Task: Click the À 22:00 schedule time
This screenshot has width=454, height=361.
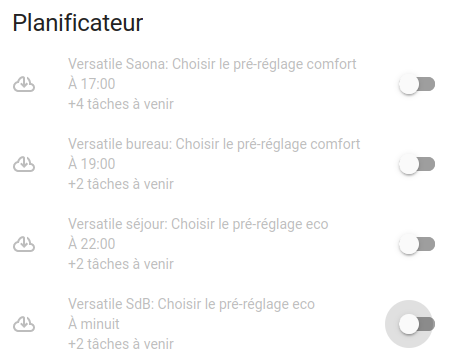Action: click(x=92, y=244)
